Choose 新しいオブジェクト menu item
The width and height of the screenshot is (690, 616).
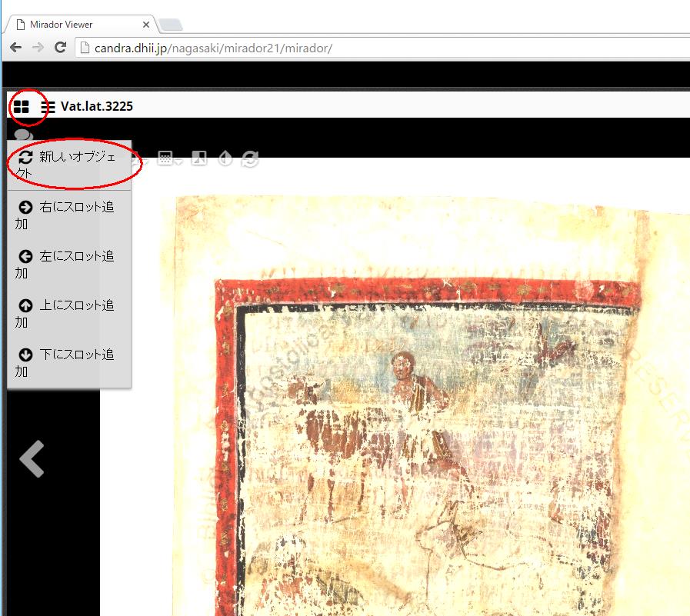click(69, 165)
